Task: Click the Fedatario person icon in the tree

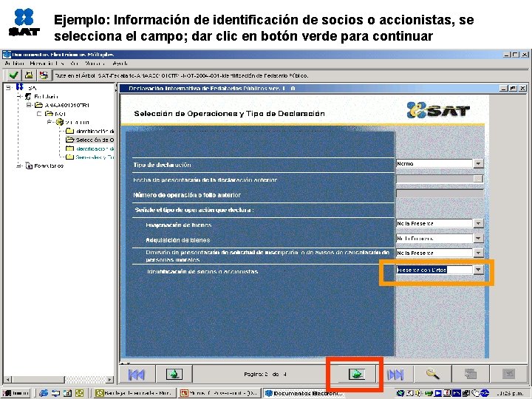Action: pos(28,97)
